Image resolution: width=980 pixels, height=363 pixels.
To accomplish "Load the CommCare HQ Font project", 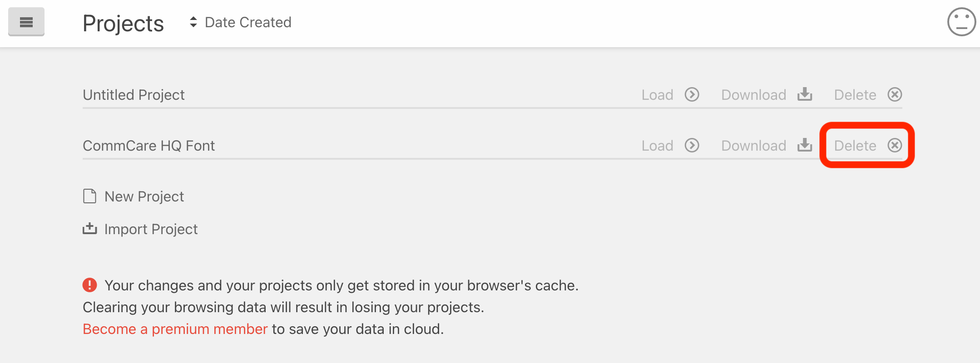I will pos(670,145).
